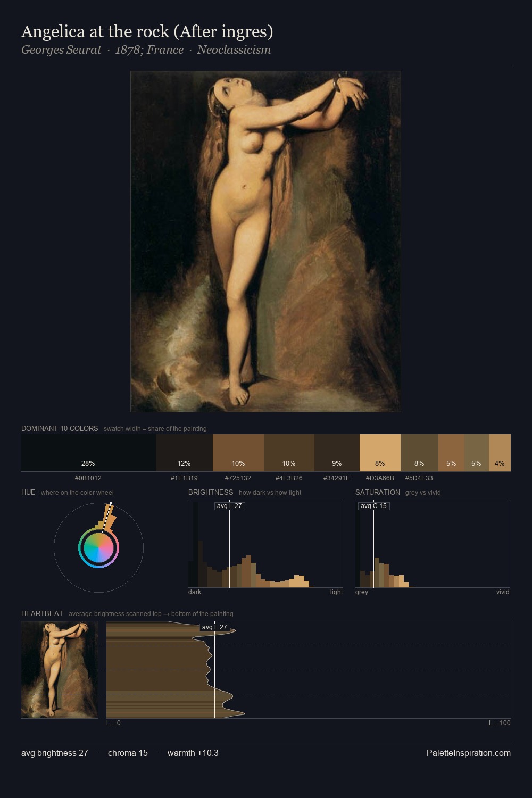Click the 'vivid' axis label
Screen dimensions: 532x798
503,592
